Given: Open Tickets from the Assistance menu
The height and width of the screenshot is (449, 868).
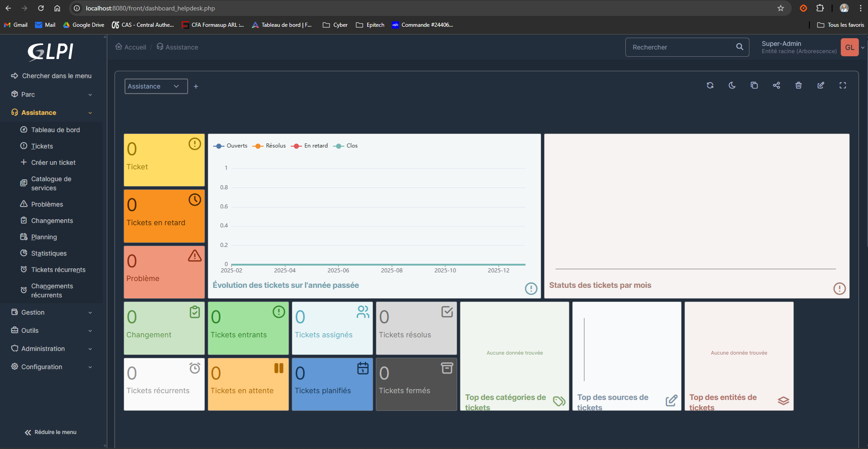Looking at the screenshot, I should click(x=42, y=146).
